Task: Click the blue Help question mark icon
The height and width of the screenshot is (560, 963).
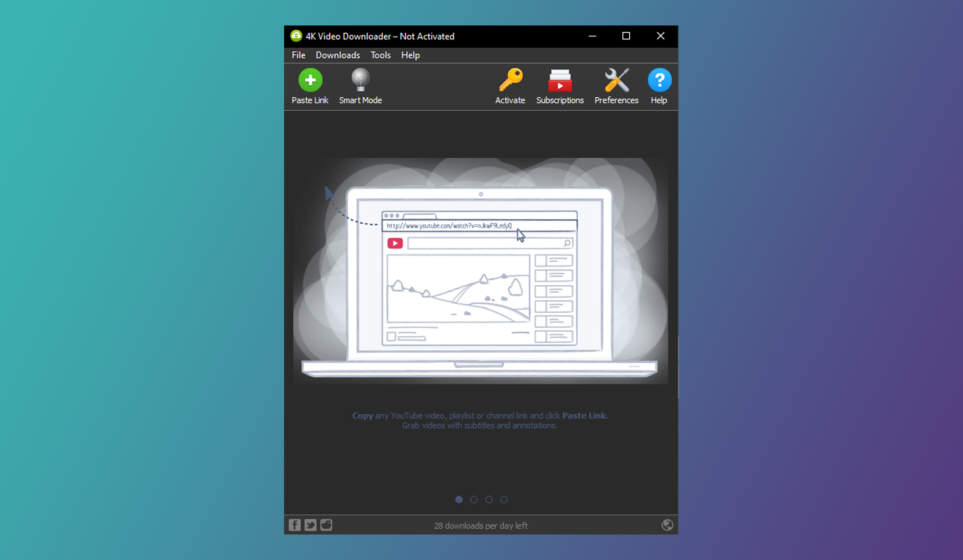Action: (659, 80)
